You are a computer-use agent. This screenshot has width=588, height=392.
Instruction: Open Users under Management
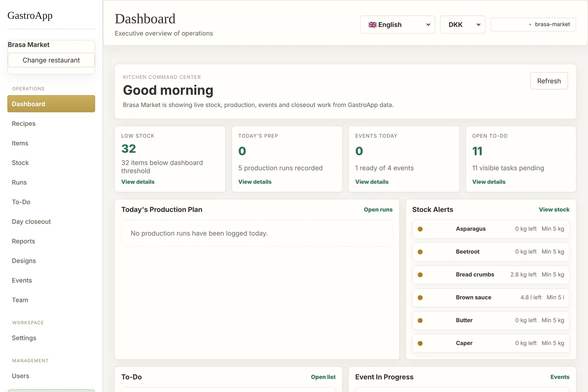coord(51,376)
